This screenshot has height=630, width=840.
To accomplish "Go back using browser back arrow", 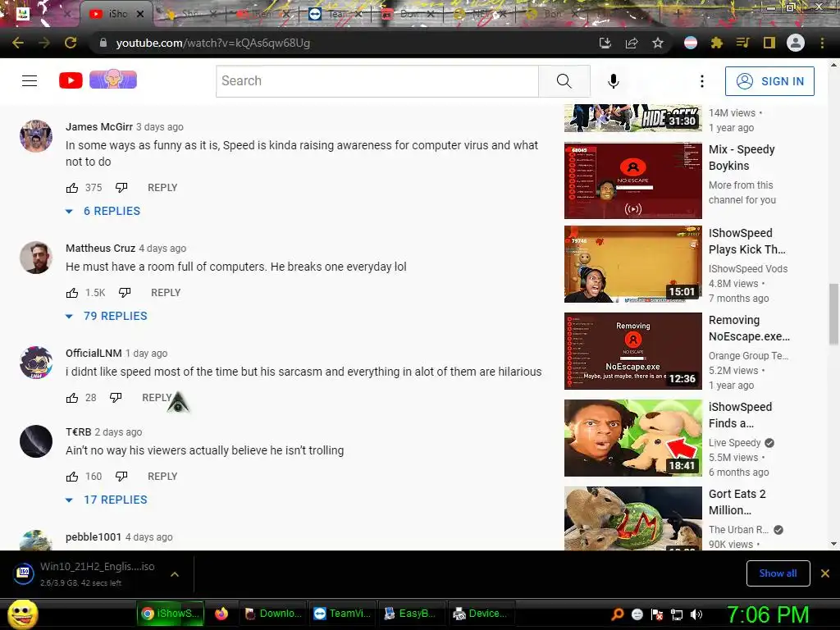I will pos(18,43).
